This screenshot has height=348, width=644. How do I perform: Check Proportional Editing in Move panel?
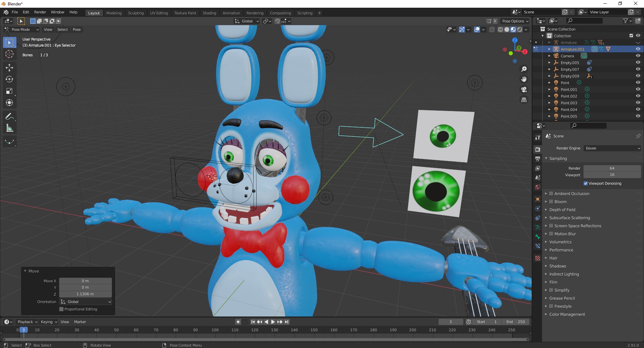tap(61, 309)
